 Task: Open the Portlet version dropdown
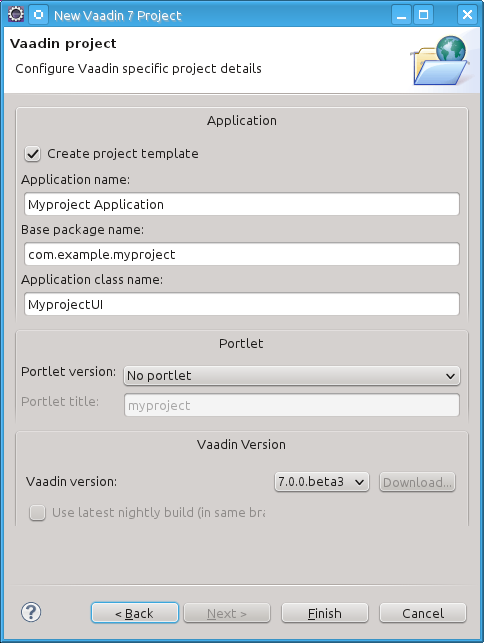292,376
